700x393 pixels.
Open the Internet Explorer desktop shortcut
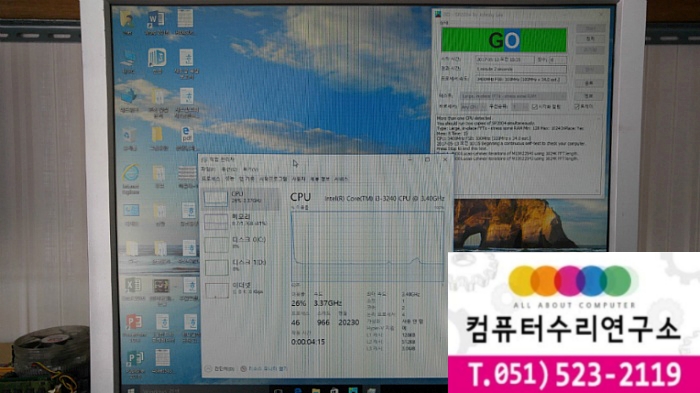tap(131, 178)
